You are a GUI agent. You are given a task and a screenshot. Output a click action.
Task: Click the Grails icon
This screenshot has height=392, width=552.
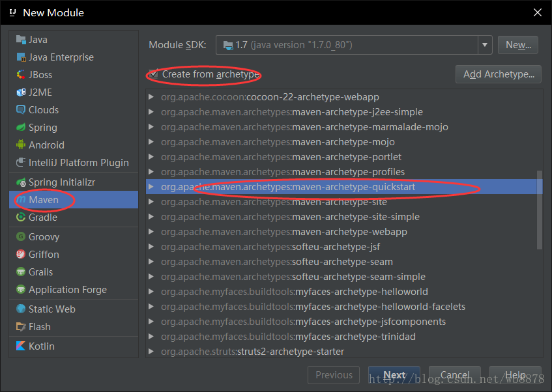click(x=21, y=272)
